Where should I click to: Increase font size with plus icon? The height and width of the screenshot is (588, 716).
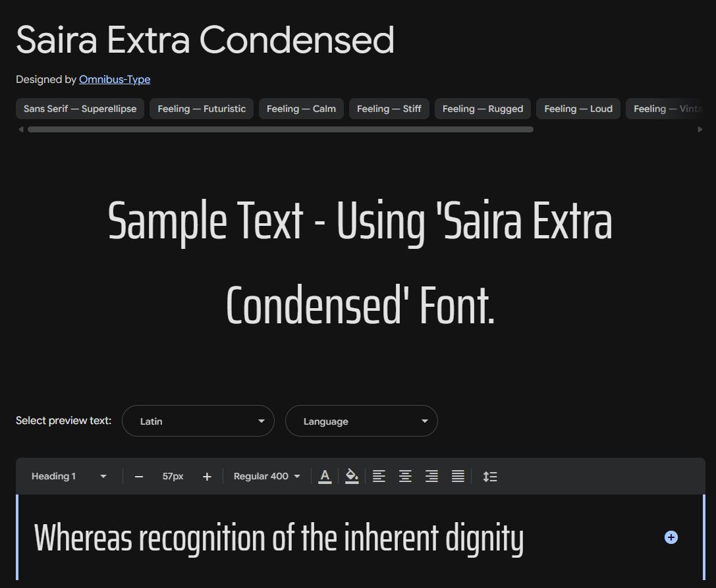tap(207, 477)
